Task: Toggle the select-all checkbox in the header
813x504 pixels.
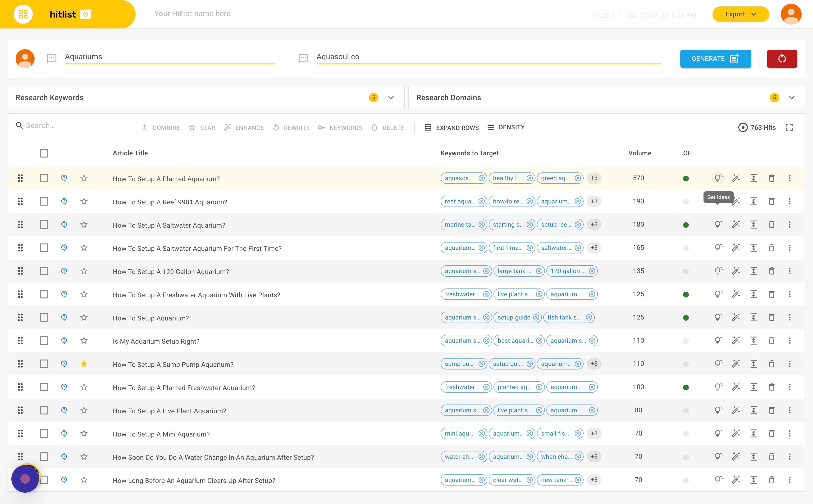Action: (44, 153)
